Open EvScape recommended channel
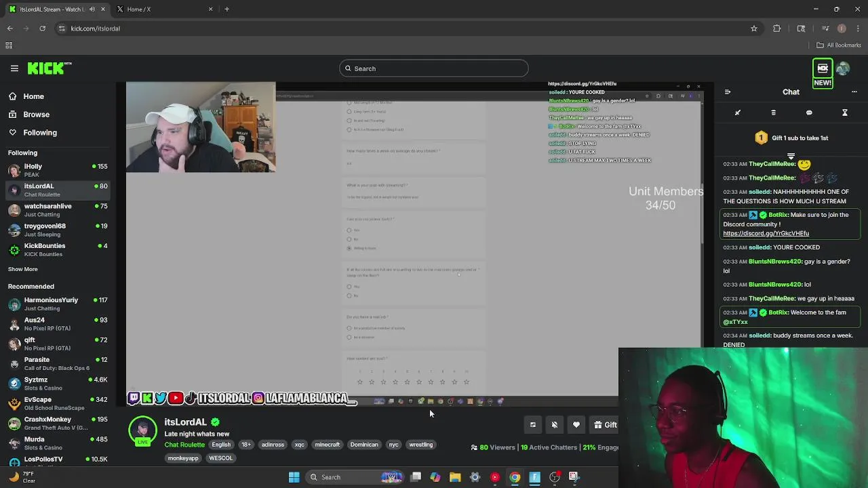868x488 pixels. click(x=58, y=403)
